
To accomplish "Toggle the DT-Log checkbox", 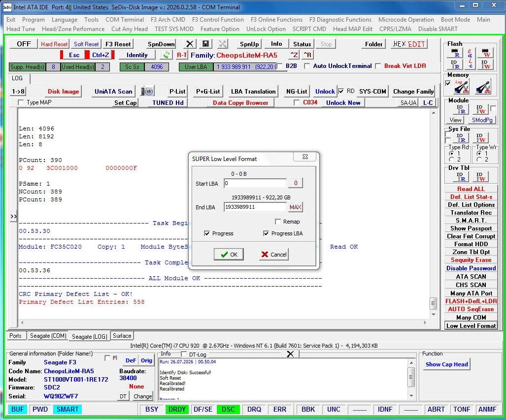I will coord(184,354).
